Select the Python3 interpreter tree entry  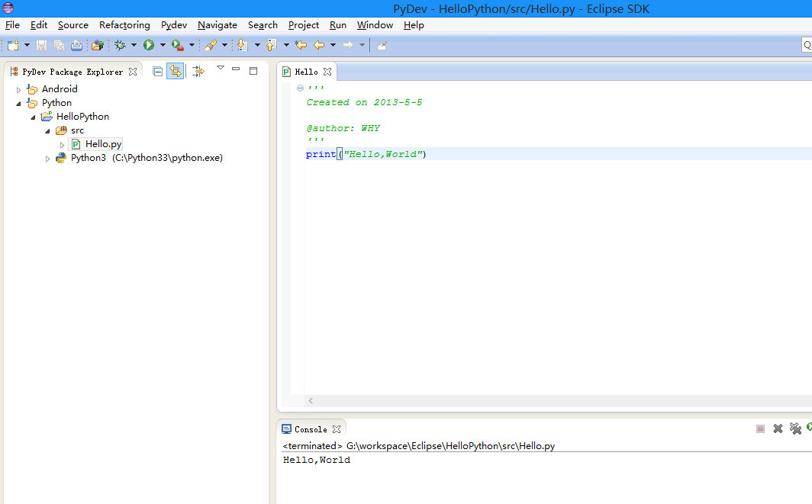click(x=140, y=158)
